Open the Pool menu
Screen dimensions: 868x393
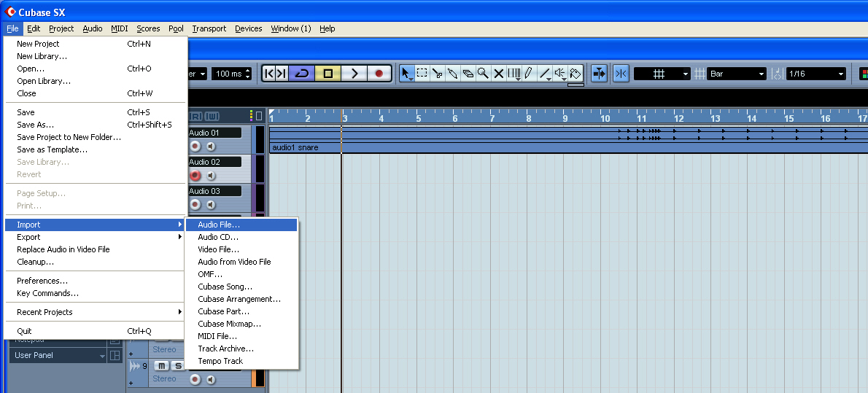176,28
